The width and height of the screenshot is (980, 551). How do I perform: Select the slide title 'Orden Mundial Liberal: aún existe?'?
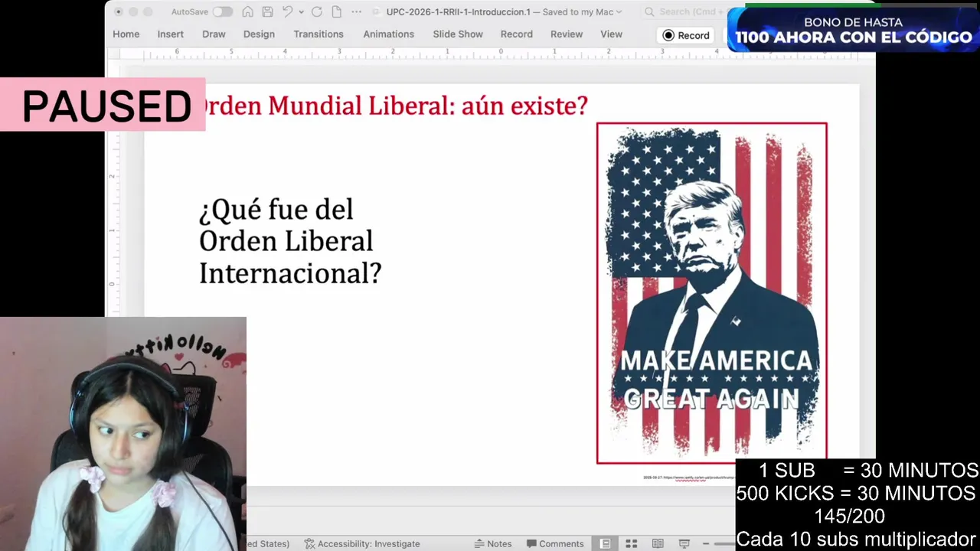pos(392,106)
